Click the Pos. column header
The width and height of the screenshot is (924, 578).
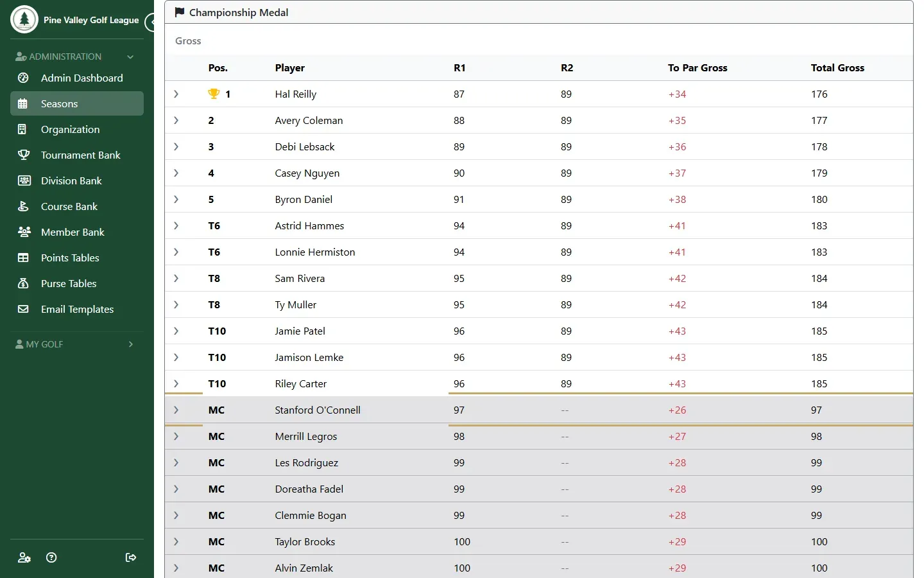[x=218, y=67]
